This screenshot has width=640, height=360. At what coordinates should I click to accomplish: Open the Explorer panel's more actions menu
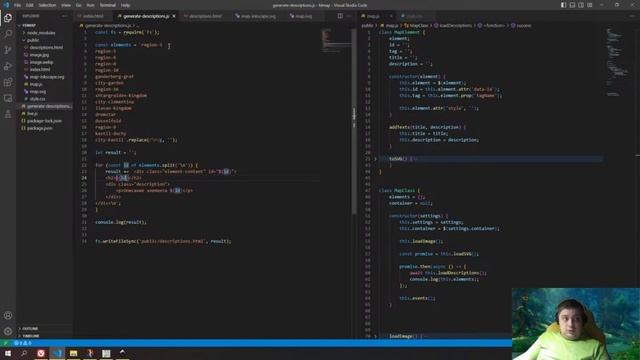[64, 16]
